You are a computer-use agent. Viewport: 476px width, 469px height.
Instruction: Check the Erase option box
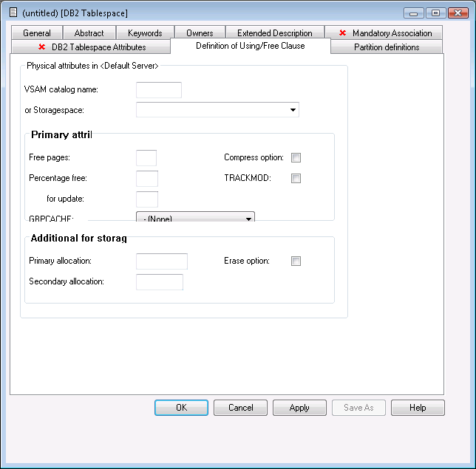point(296,261)
